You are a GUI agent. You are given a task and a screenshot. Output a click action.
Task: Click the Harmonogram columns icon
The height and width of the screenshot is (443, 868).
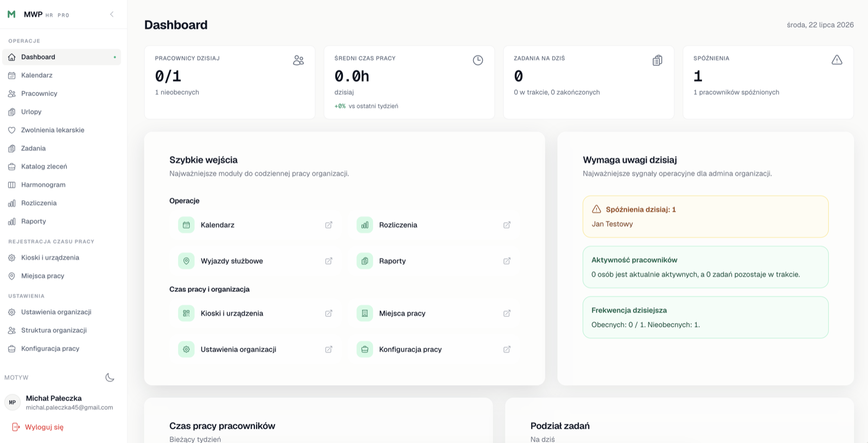tap(12, 185)
